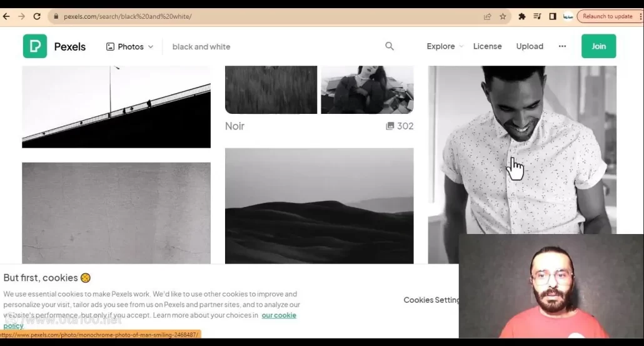Expand the Photos search type dropdown
Image resolution: width=644 pixels, height=346 pixels.
point(129,46)
